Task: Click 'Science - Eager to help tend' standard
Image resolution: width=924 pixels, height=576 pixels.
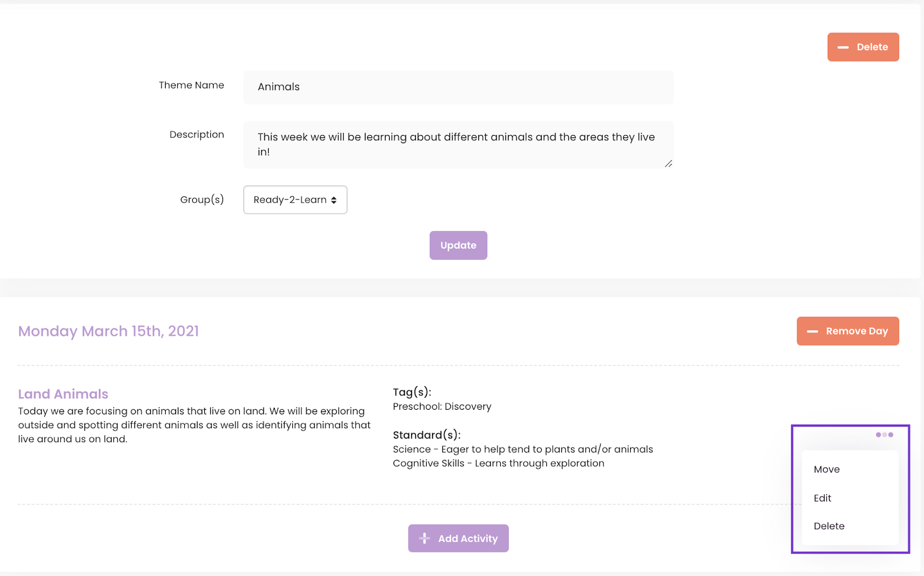Action: 523,449
